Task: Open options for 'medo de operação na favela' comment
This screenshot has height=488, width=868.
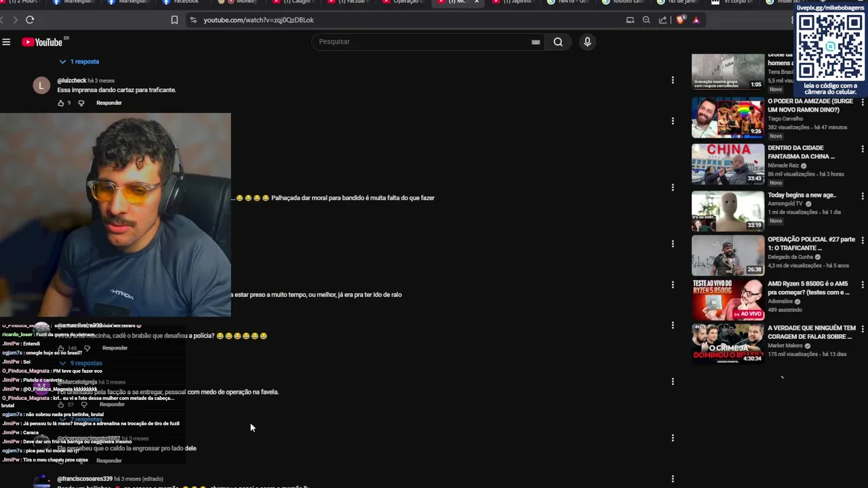Action: point(672,382)
